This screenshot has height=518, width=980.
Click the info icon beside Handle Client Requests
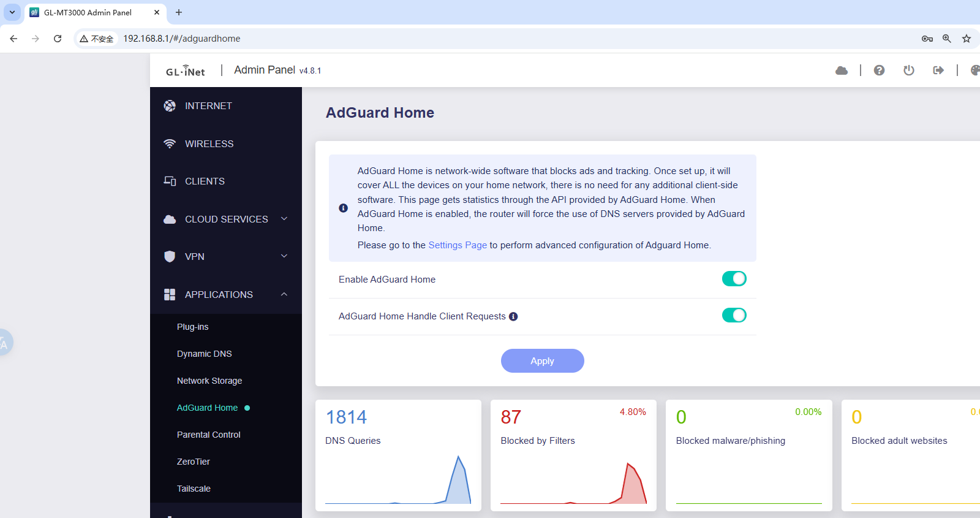click(x=513, y=316)
